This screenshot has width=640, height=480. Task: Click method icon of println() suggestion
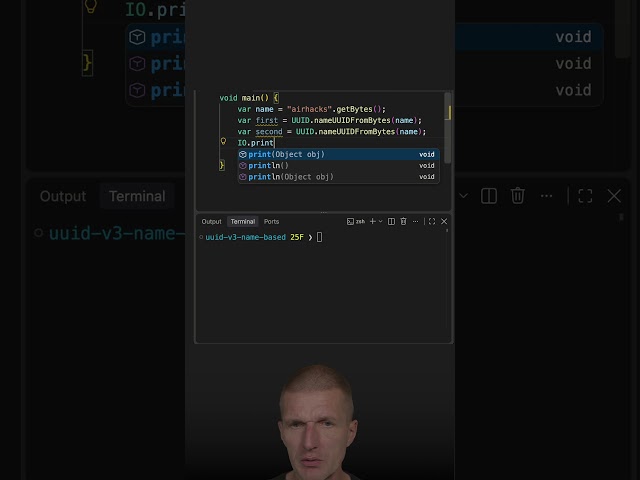click(x=243, y=165)
